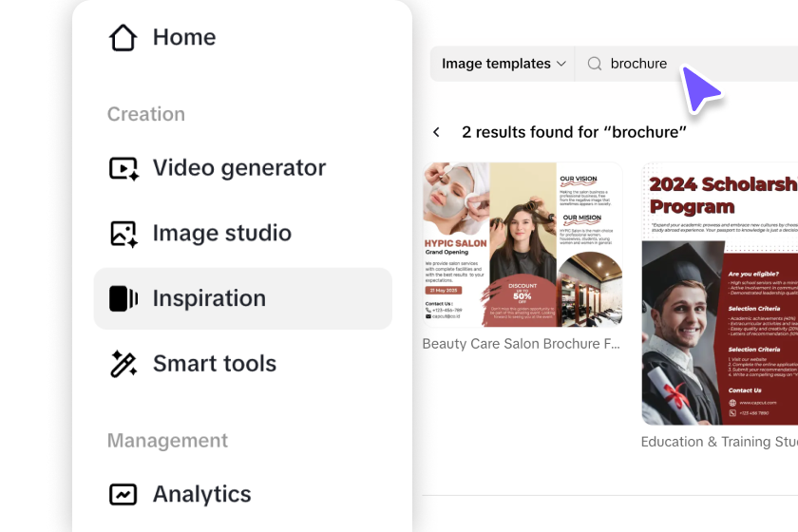Click the back arrow beside results
The height and width of the screenshot is (532, 798).
tap(436, 132)
